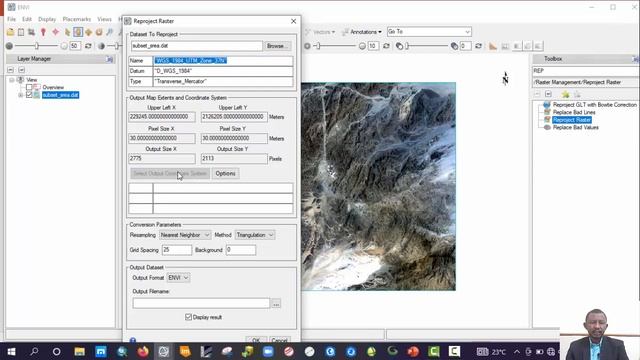Click the brightness slider handle

click(37, 46)
